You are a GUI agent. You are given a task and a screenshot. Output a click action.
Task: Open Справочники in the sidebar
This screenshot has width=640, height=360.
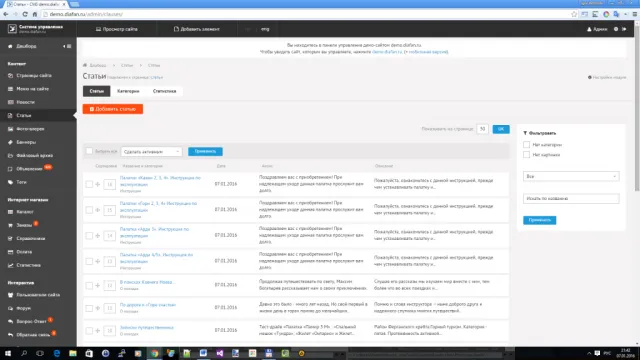(x=31, y=238)
